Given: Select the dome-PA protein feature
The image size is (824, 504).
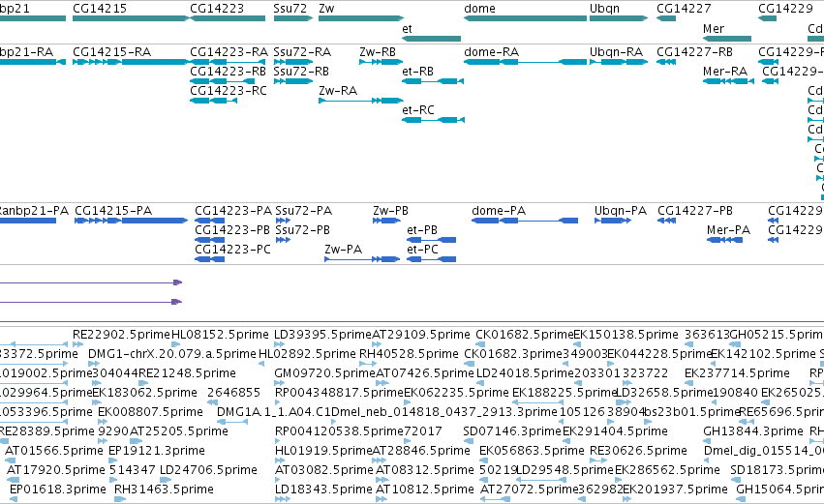Looking at the screenshot, I should click(525, 221).
